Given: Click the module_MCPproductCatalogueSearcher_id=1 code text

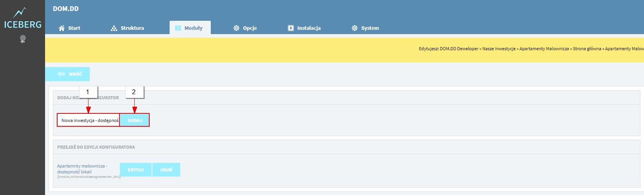Looking at the screenshot, I should pos(89,177).
